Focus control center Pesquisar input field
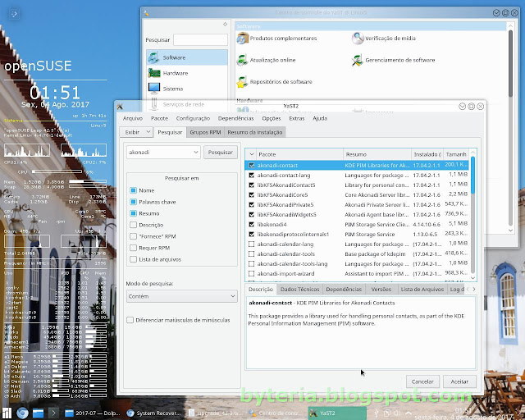Screen dimensions: 525x420 coord(200,39)
